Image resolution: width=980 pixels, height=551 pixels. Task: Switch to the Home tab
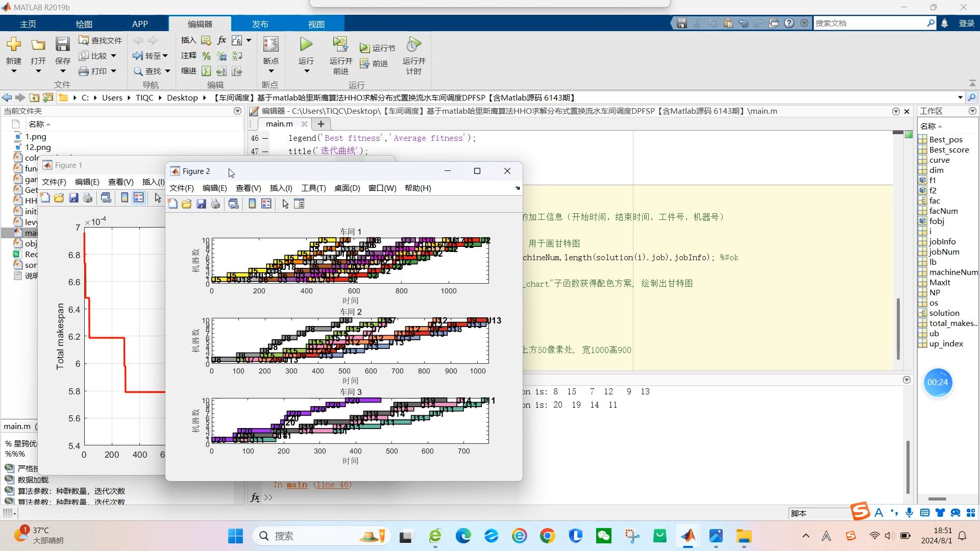[28, 24]
